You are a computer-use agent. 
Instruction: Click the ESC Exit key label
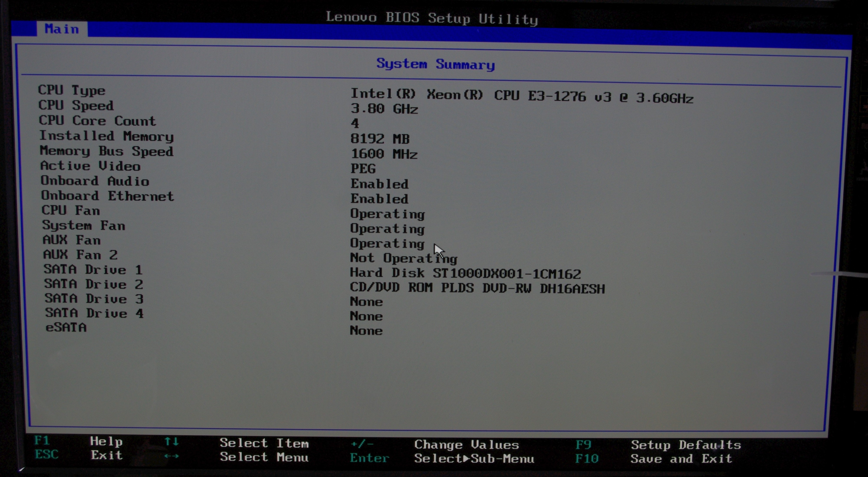[x=46, y=454]
